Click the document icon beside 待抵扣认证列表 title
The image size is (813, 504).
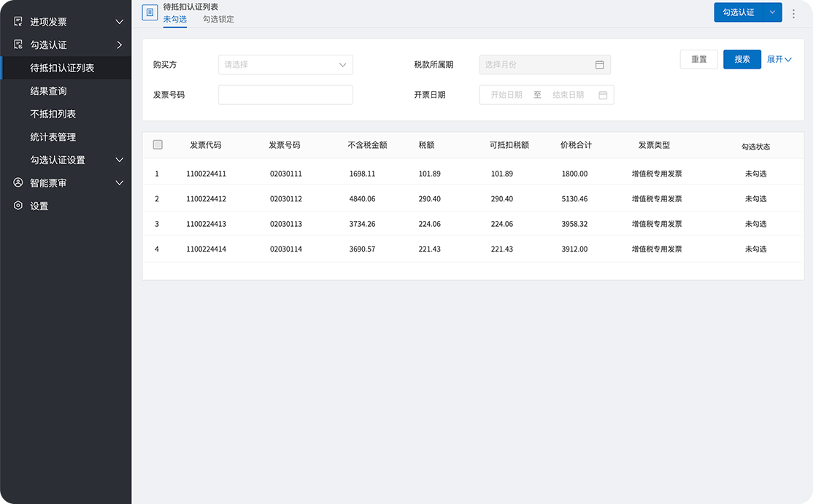point(150,12)
